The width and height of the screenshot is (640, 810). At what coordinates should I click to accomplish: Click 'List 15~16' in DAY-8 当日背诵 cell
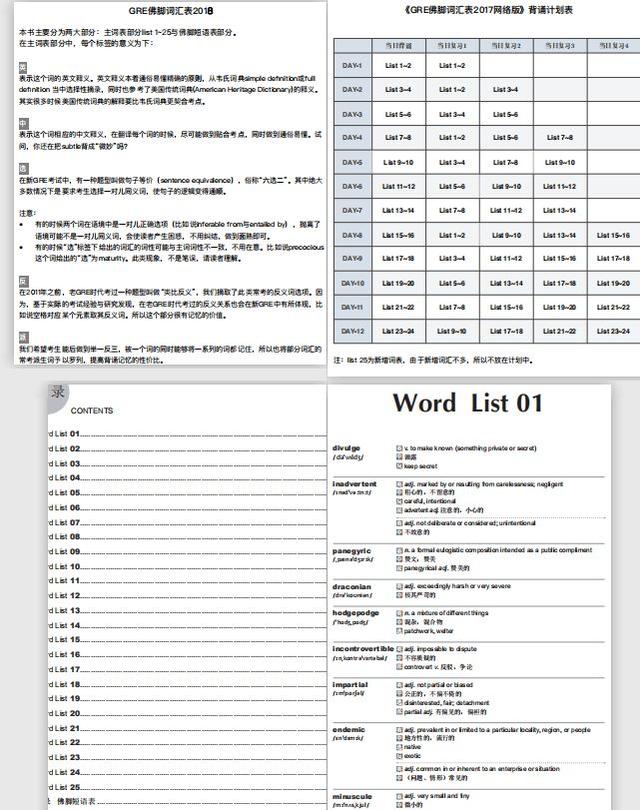[x=398, y=236]
